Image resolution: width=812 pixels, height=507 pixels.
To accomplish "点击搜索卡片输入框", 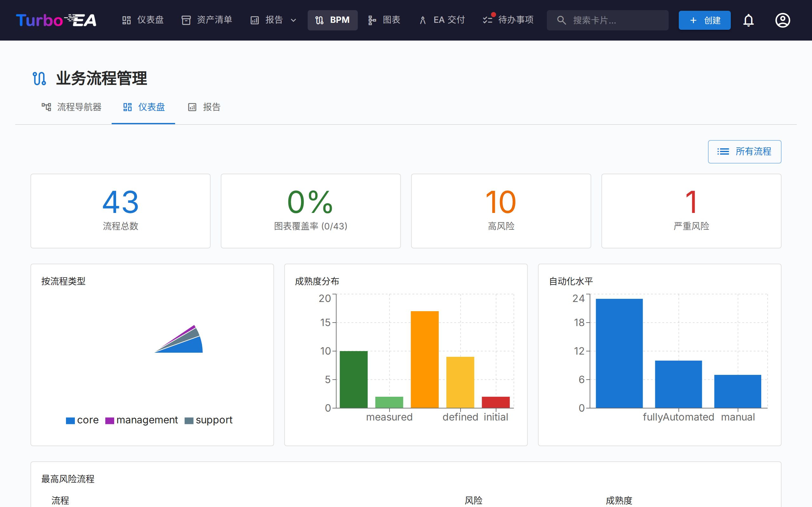I will (607, 20).
